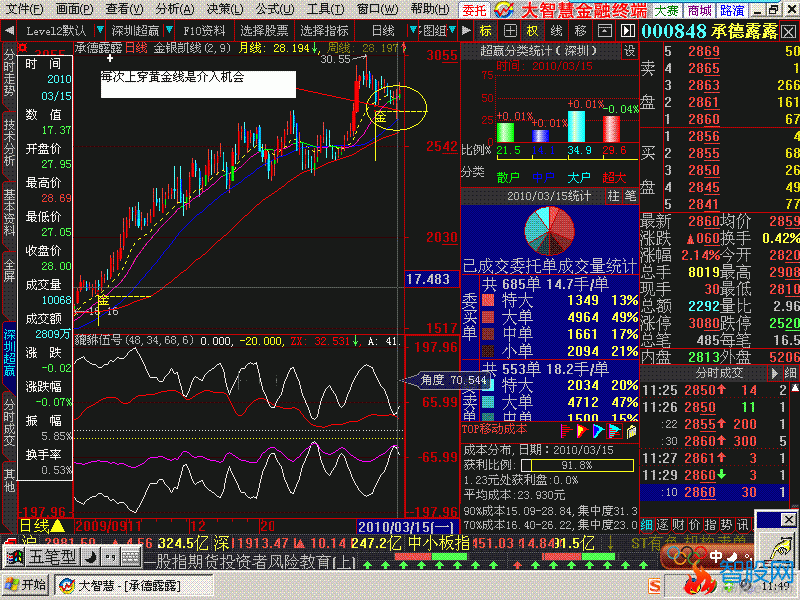This screenshot has height=600, width=800.
Task: Select the 逐 tab
Action: [x=662, y=524]
